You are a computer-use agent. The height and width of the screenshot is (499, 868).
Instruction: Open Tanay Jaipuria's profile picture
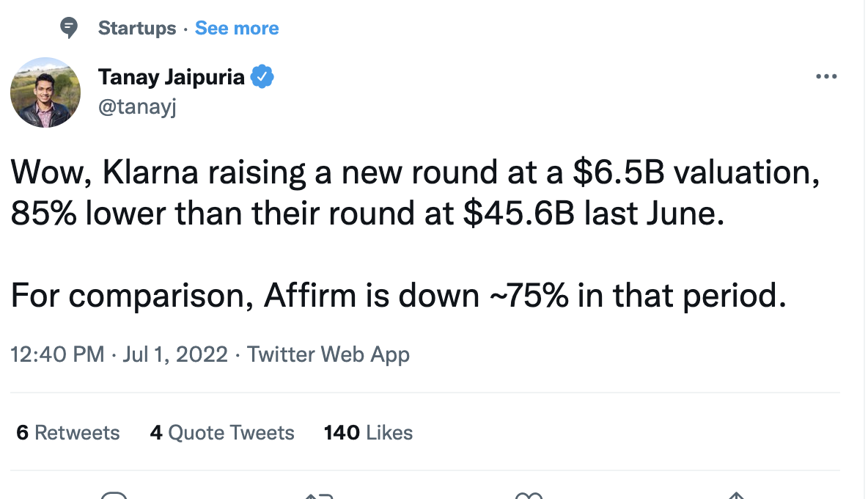point(45,92)
